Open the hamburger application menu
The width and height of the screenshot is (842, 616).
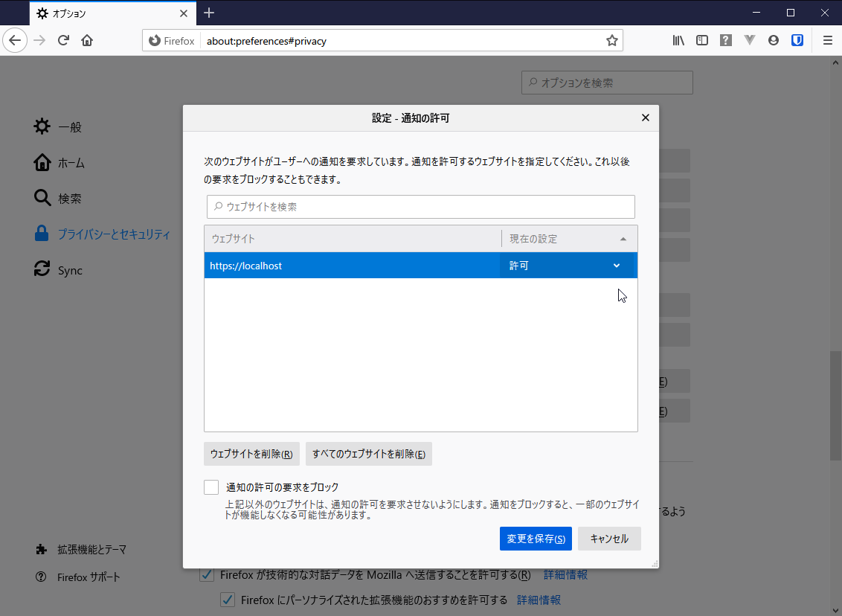click(x=828, y=41)
